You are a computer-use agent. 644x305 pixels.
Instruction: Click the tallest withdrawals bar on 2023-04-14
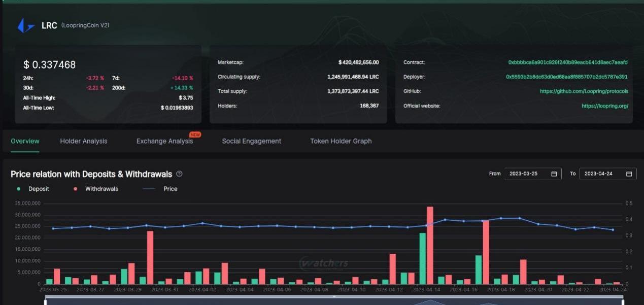[430, 245]
